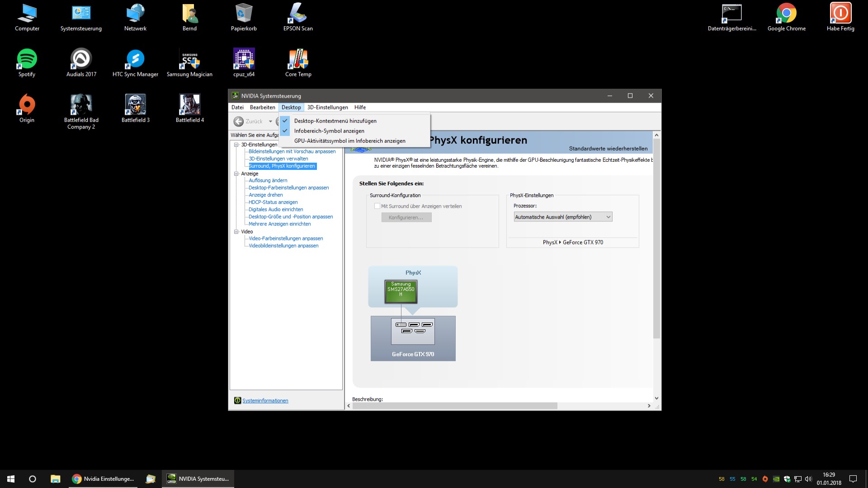The image size is (868, 488).
Task: Enable GPU-Aktivitätssymbol im Infobereich anzeigen
Action: tap(349, 141)
